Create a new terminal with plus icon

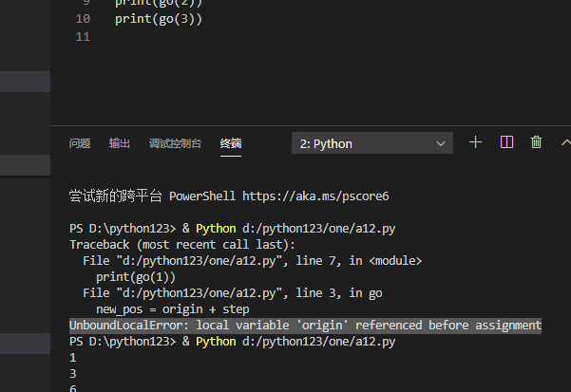(x=475, y=142)
